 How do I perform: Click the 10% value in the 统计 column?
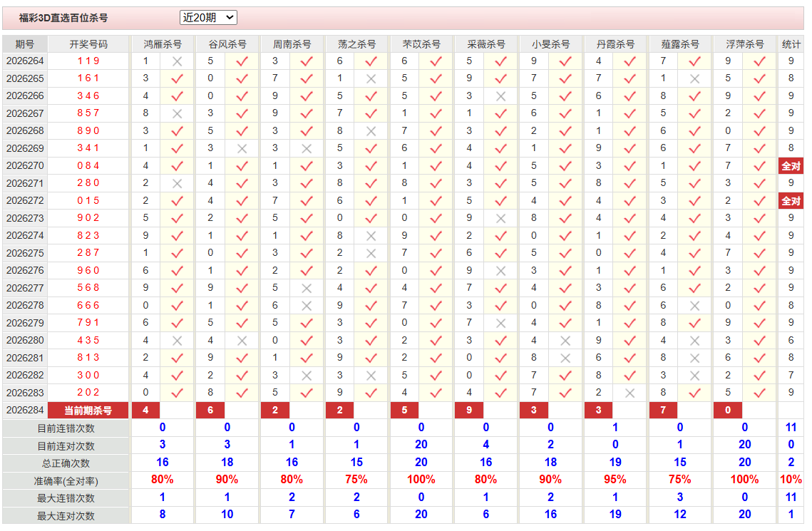[x=791, y=480]
